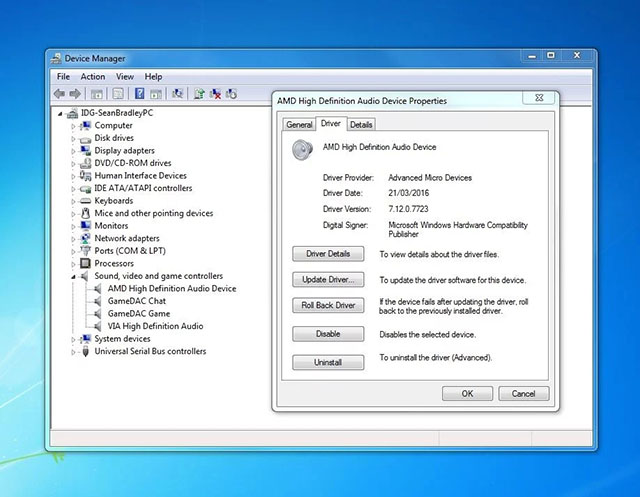Click the Update Driver Software toolbar icon

pyautogui.click(x=199, y=94)
